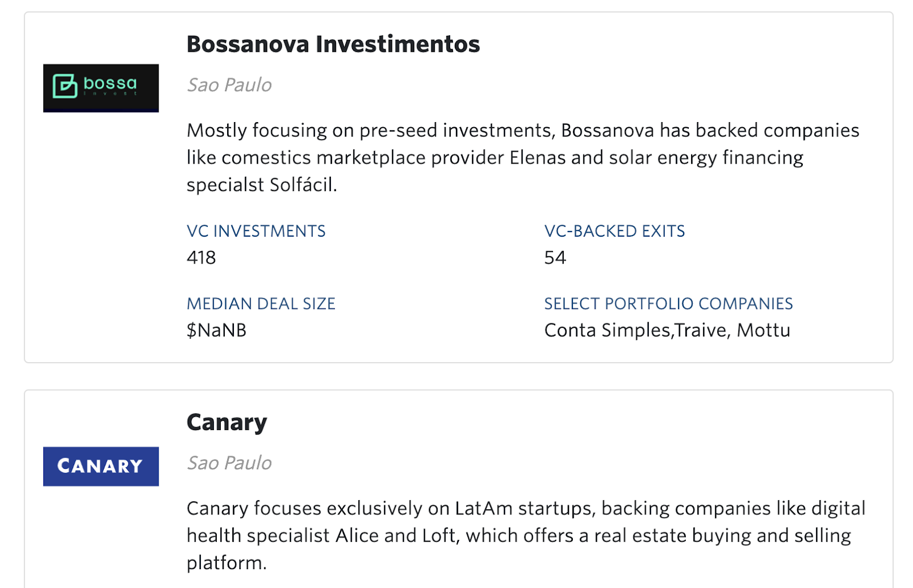913x588 pixels.
Task: Open the Bossanova Investimentos heading
Action: pos(333,44)
